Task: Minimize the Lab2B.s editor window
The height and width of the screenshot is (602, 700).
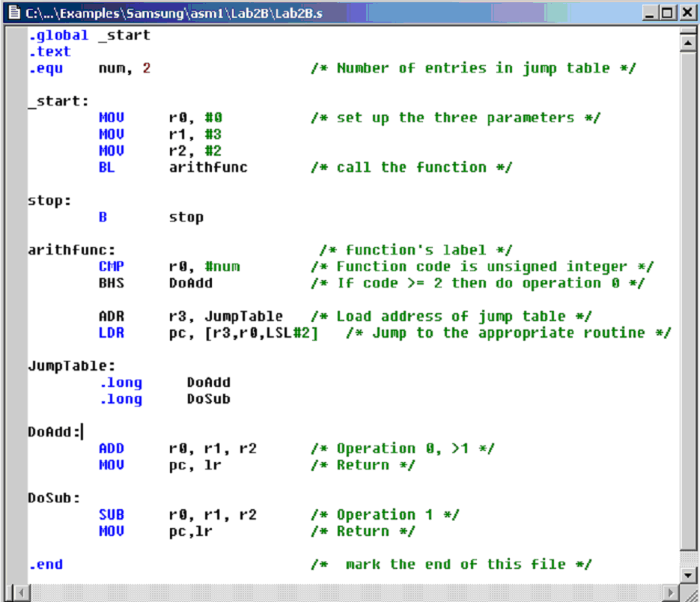Action: point(650,13)
